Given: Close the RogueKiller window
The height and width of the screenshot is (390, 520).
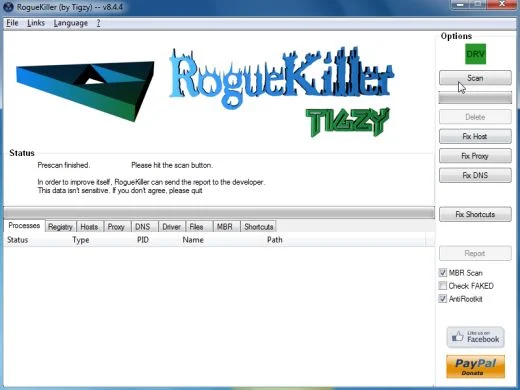Looking at the screenshot, I should click(502, 4).
